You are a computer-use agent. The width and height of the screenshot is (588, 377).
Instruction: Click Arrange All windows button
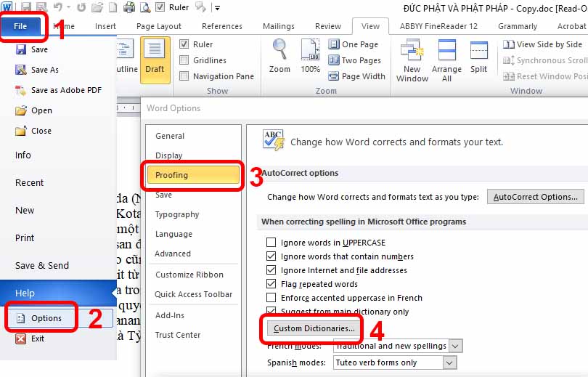[x=446, y=60]
